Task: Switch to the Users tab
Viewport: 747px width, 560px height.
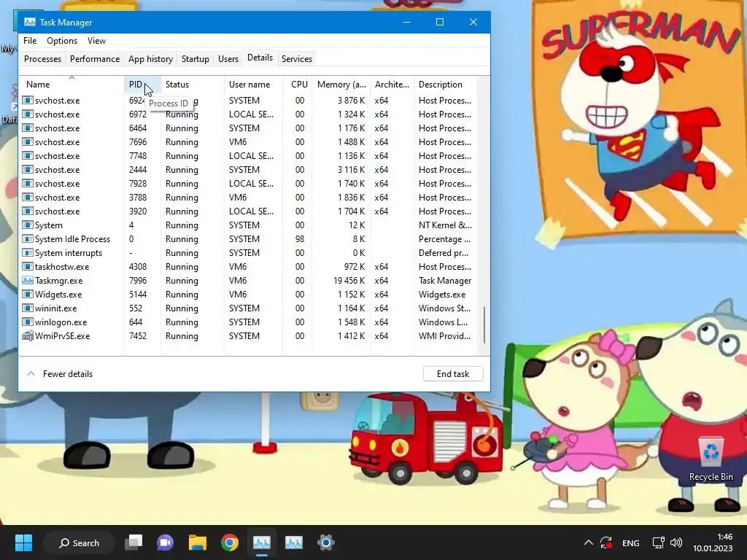Action: [x=228, y=58]
